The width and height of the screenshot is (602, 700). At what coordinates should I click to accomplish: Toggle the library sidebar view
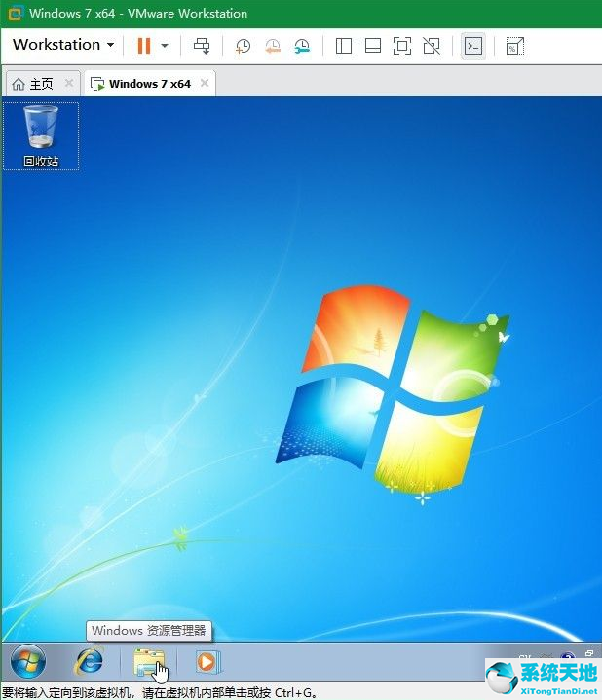(x=344, y=46)
